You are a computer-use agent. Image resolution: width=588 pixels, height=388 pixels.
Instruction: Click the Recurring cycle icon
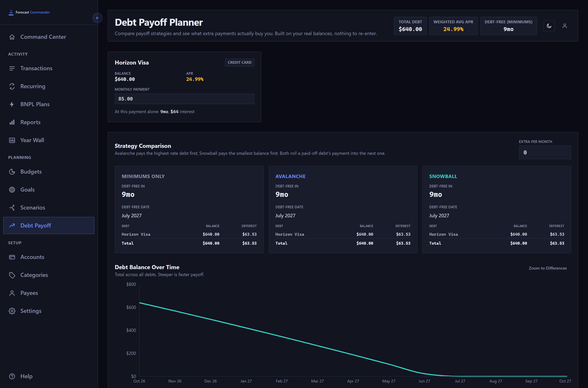click(12, 86)
